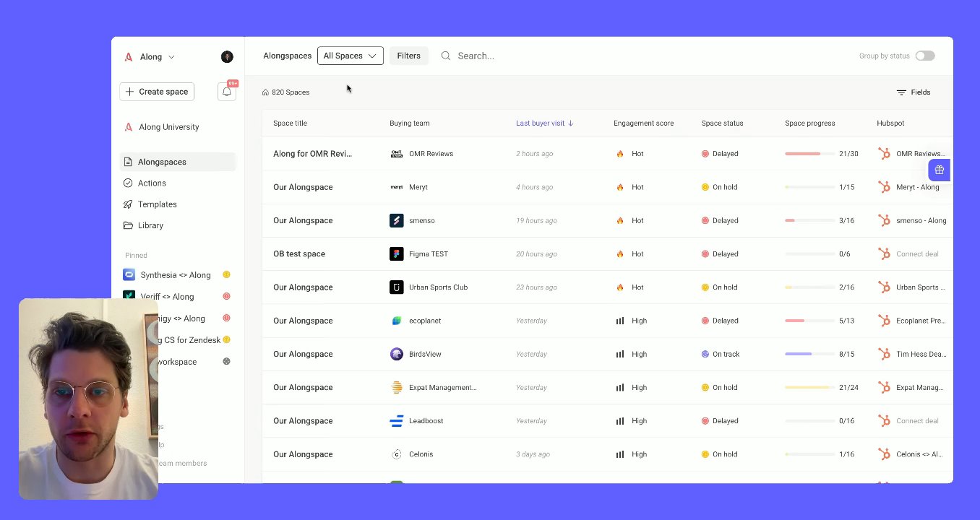Screen dimensions: 980x520
Task: Click Connect deal in Leadboost row
Action: tap(917, 421)
